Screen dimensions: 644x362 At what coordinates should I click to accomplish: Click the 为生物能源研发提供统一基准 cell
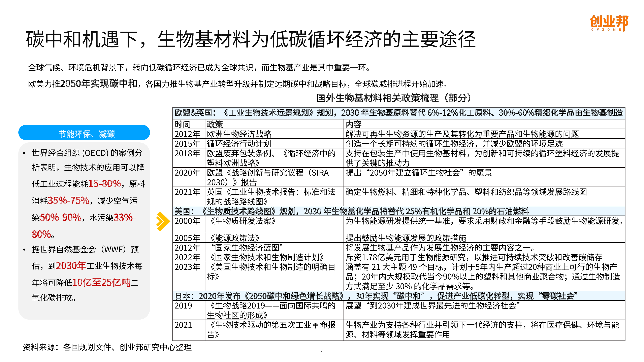[x=484, y=224]
